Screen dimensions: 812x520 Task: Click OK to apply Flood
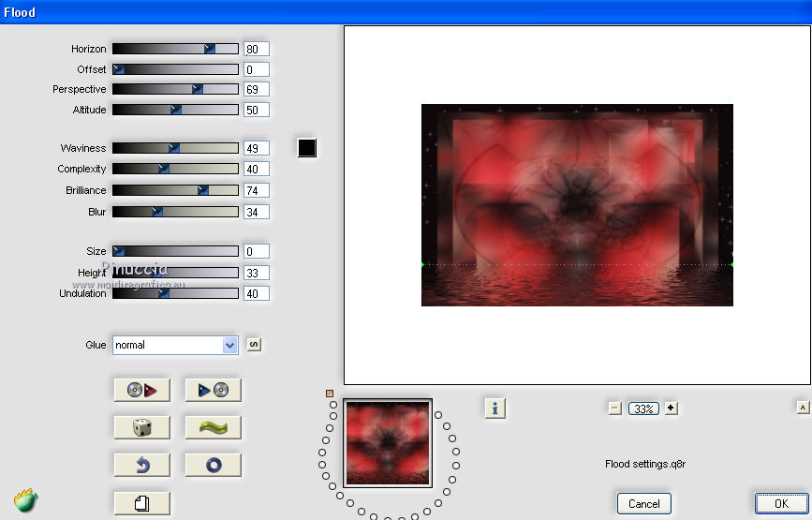click(781, 503)
